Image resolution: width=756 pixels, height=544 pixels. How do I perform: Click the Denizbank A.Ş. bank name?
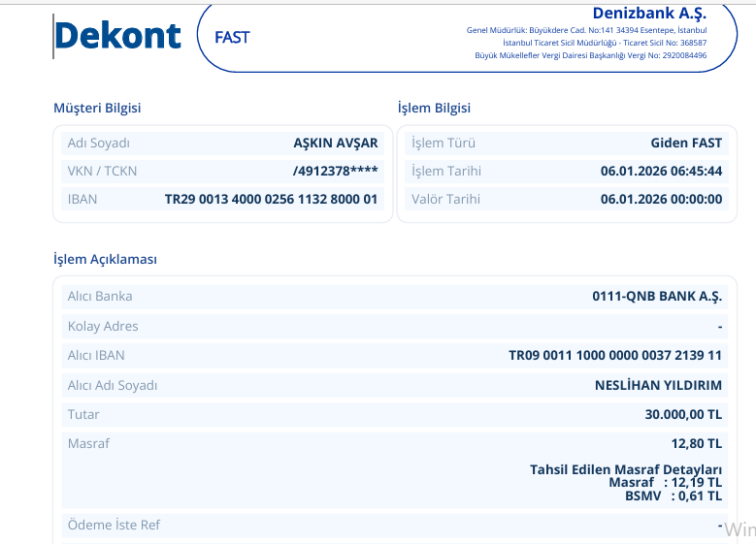point(649,14)
